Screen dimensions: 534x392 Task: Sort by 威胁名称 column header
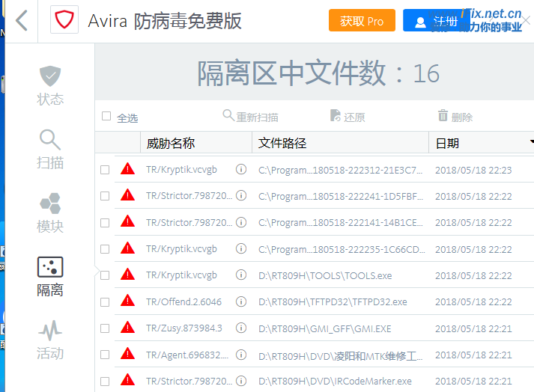tap(171, 143)
